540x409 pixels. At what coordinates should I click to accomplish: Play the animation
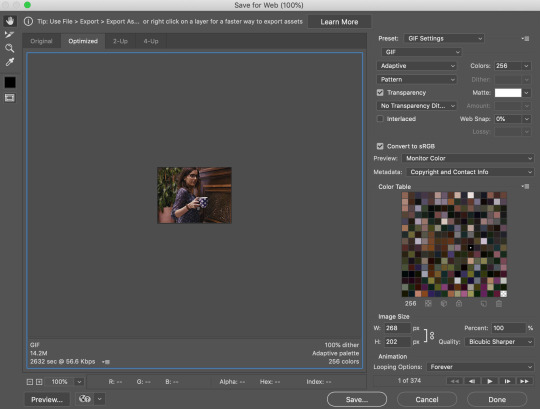pos(490,381)
